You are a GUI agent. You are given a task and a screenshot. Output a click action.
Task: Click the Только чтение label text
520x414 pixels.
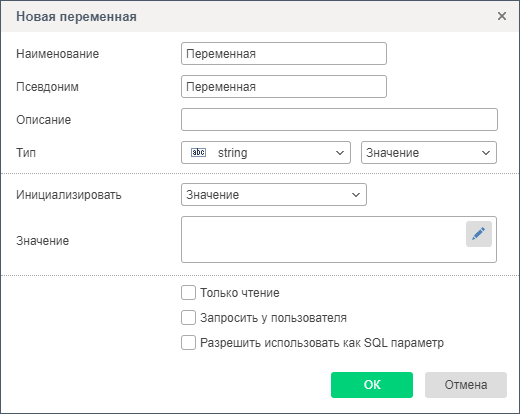tap(240, 293)
